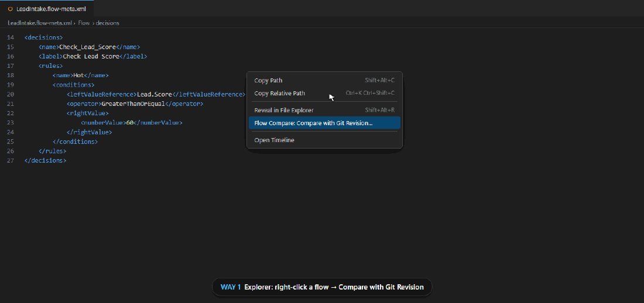
Task: Click the numberValue 60
Action: pyautogui.click(x=130, y=123)
